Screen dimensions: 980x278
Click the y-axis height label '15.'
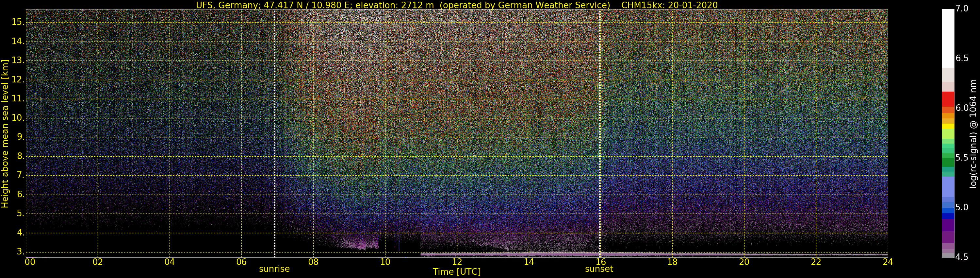(18, 22)
